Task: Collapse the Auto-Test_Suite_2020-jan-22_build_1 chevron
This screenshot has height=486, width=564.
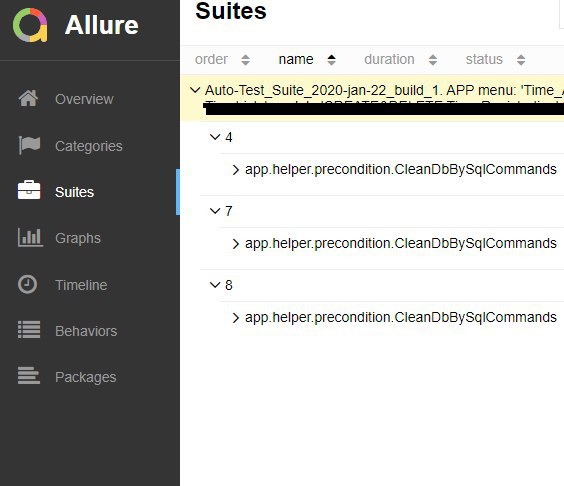Action: click(195, 90)
